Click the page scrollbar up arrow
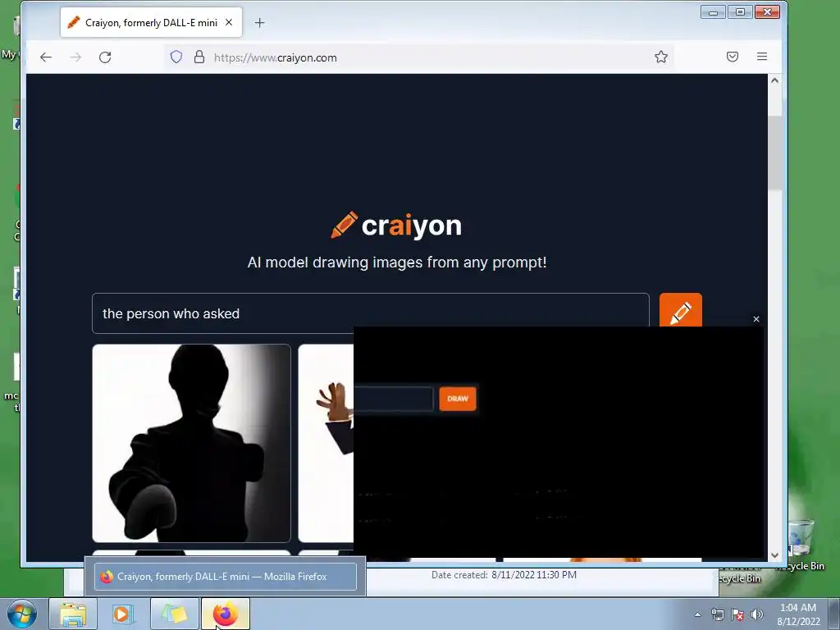Viewport: 840px width, 630px height. pos(774,80)
